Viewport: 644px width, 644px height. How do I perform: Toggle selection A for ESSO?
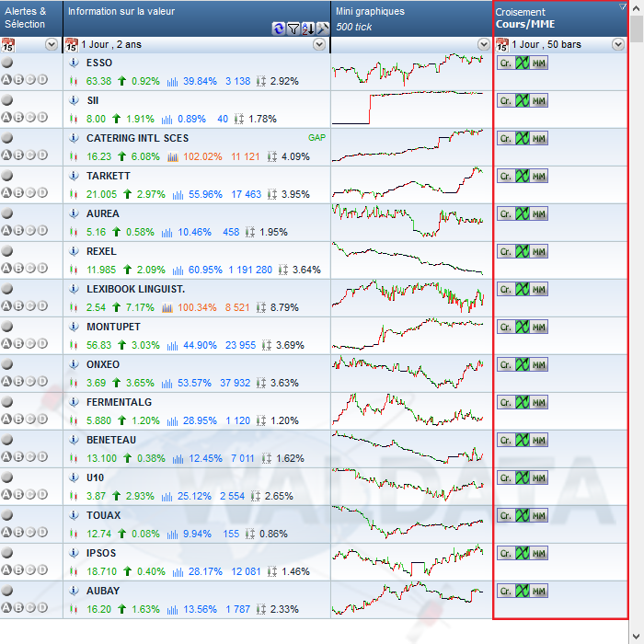coord(6,80)
